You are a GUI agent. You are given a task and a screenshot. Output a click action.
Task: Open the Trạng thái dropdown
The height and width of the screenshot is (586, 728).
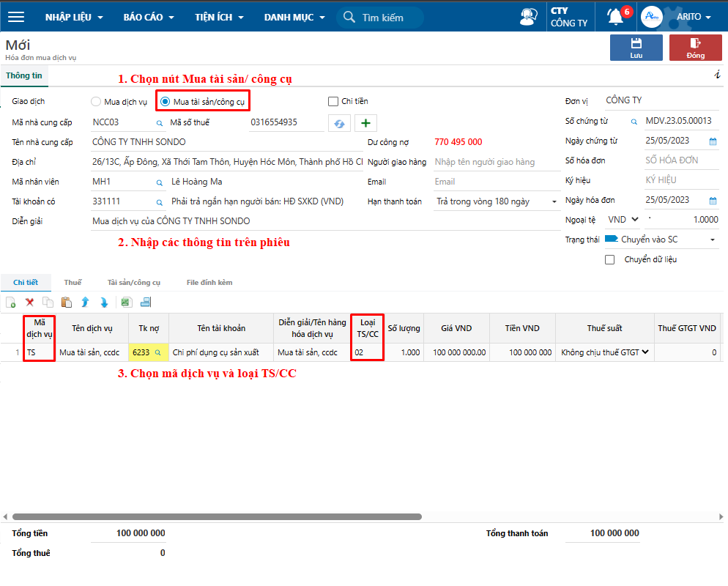712,240
